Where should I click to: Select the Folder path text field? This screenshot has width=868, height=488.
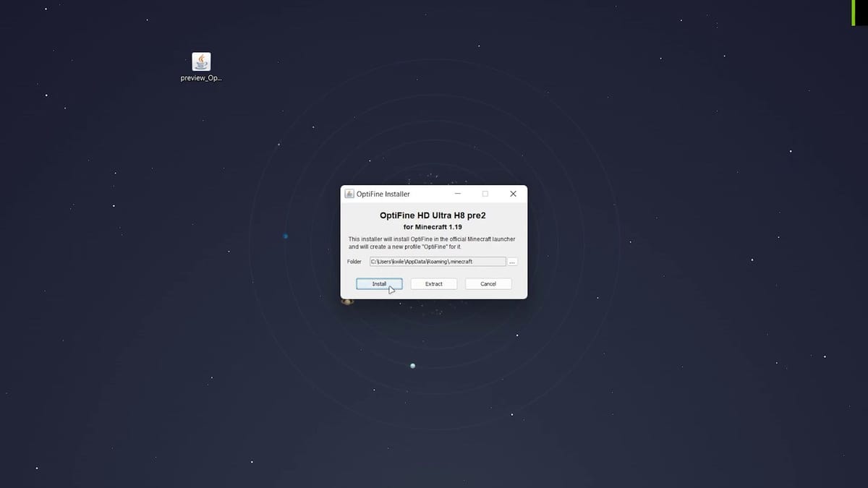[x=438, y=261]
